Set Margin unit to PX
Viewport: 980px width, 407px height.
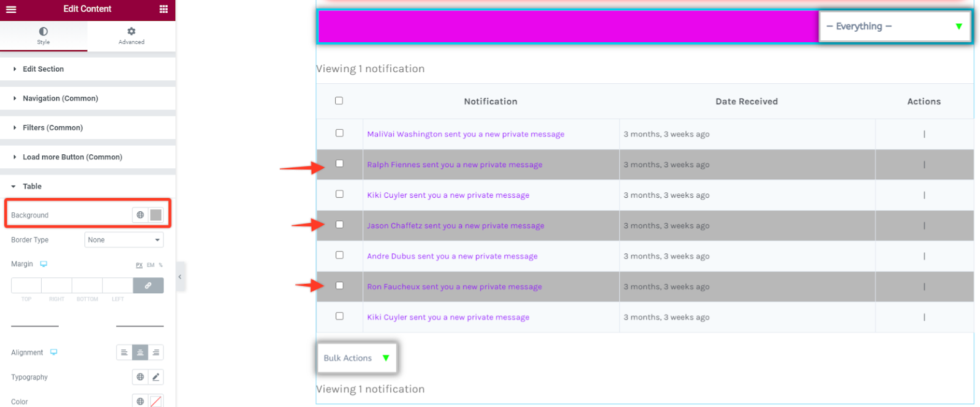click(139, 265)
